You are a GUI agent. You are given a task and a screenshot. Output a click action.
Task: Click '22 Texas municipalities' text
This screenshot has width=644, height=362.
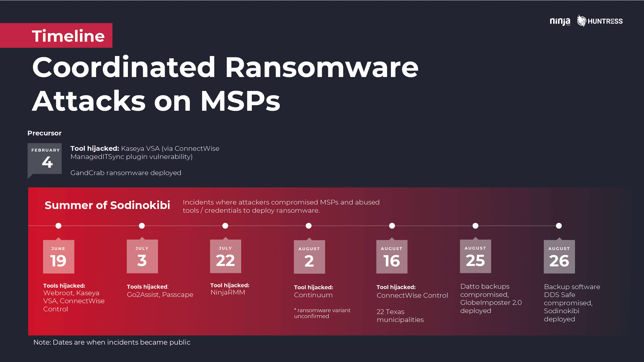(400, 316)
